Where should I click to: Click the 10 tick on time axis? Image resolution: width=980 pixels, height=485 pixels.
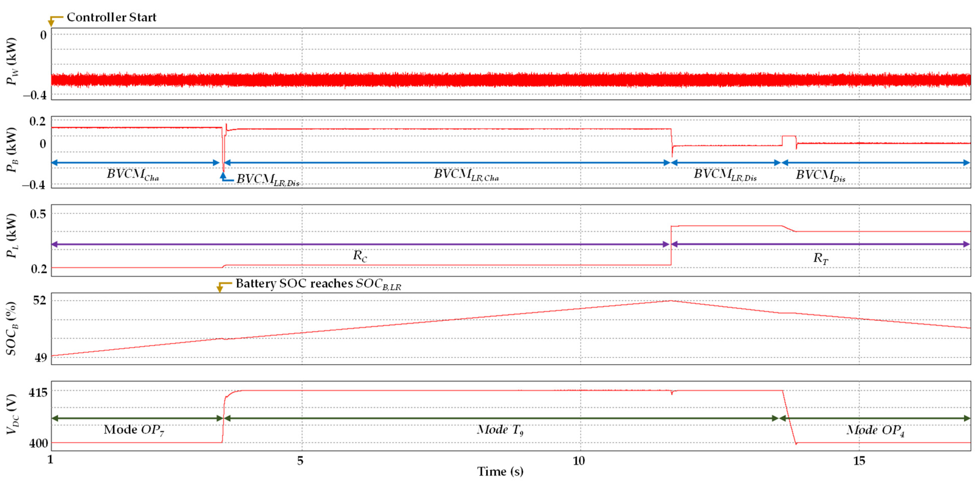coord(579,461)
